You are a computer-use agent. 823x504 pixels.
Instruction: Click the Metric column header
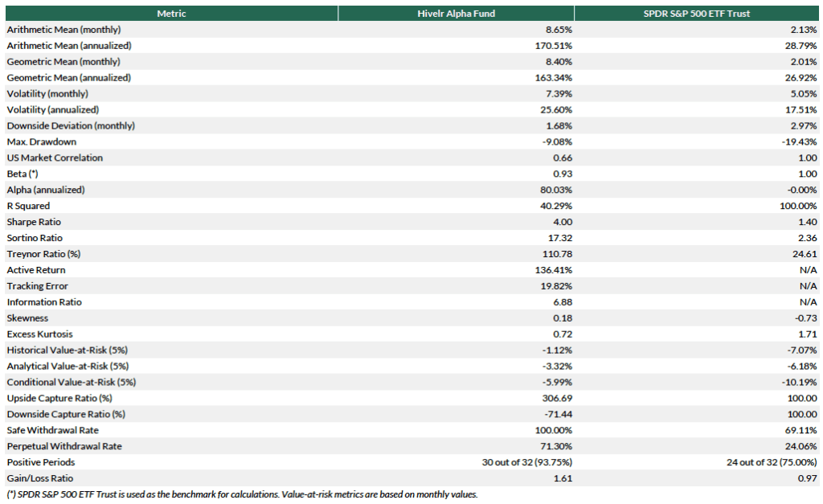point(171,14)
